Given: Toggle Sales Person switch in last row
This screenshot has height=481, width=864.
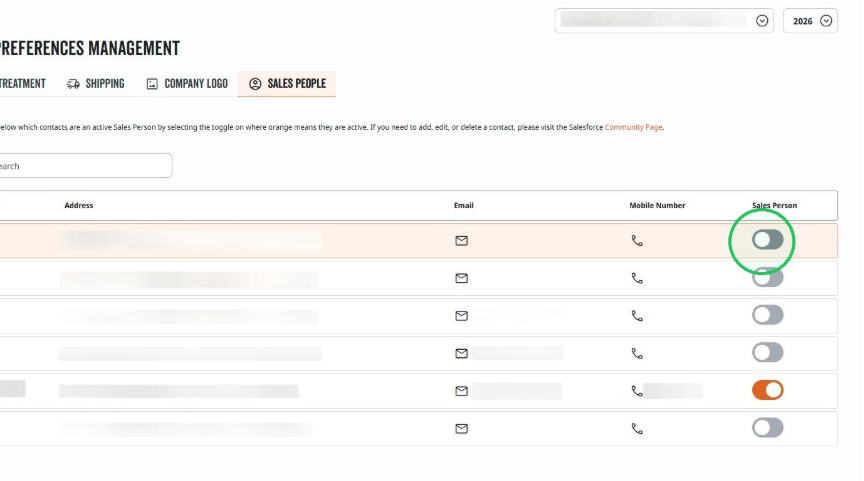Looking at the screenshot, I should [x=768, y=428].
